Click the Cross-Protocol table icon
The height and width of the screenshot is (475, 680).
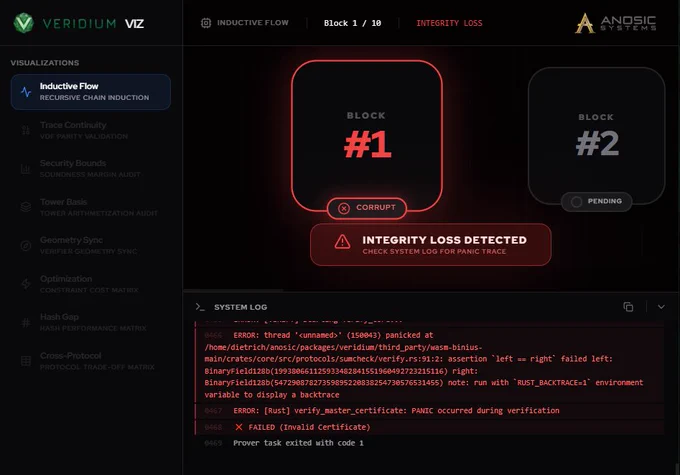click(x=26, y=361)
